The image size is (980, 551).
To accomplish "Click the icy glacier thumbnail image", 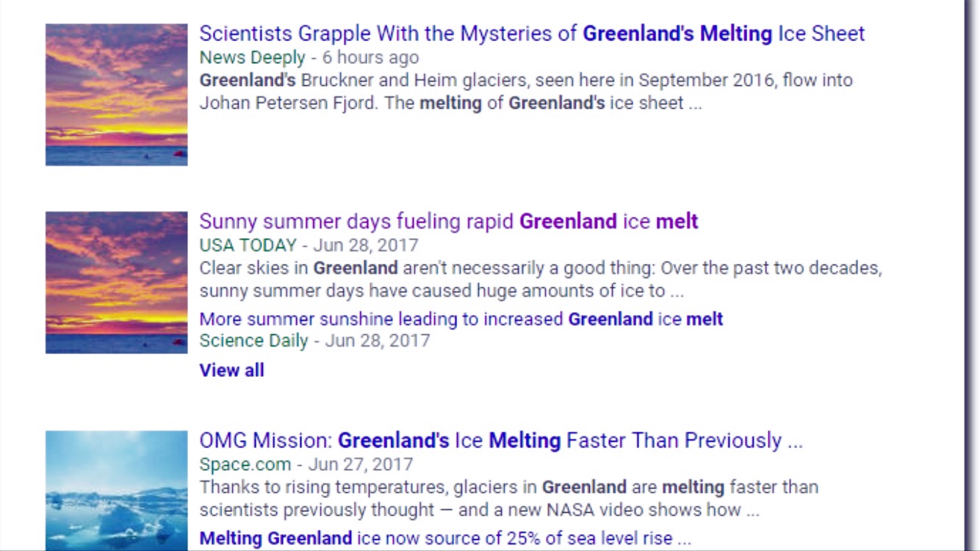I will [116, 491].
